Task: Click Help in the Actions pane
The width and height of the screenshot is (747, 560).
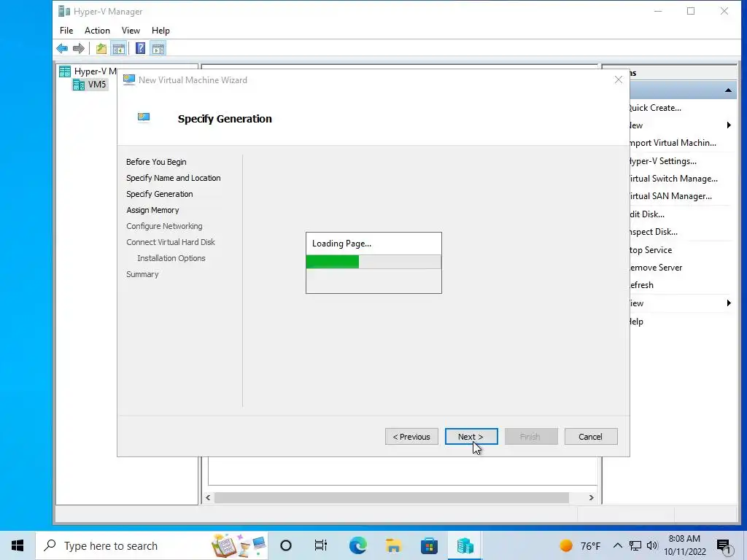Action: 636,322
